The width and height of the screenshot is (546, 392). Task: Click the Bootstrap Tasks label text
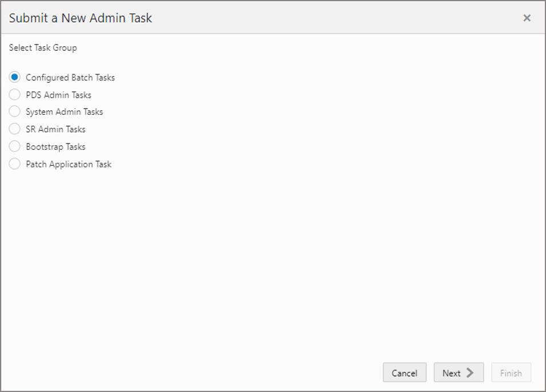56,146
